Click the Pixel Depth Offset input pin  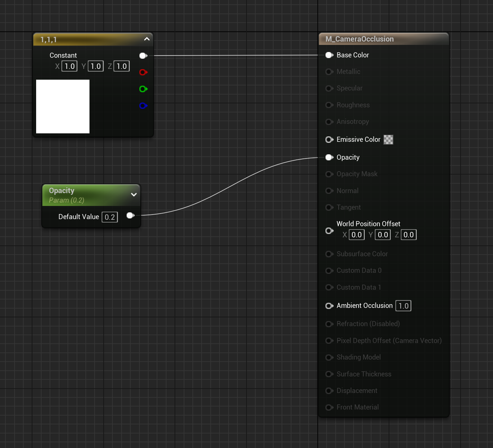pos(330,341)
